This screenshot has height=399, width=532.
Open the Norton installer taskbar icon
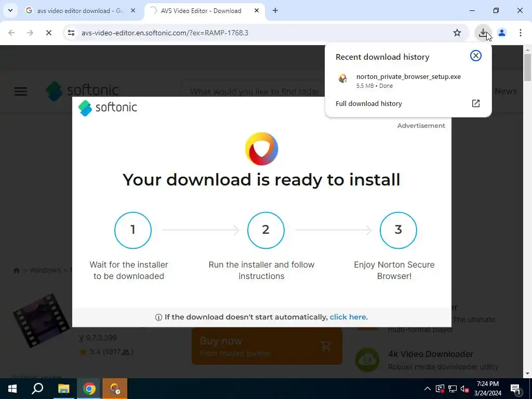(x=115, y=389)
